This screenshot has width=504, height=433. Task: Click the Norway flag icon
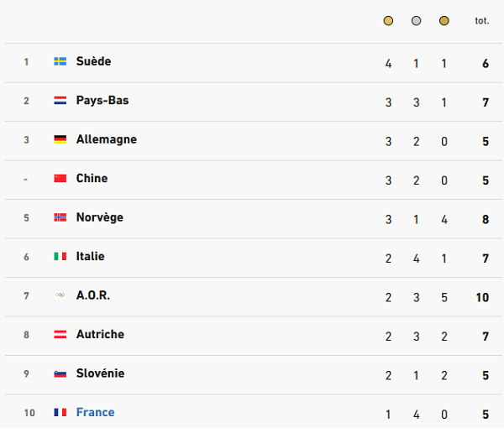point(60,217)
